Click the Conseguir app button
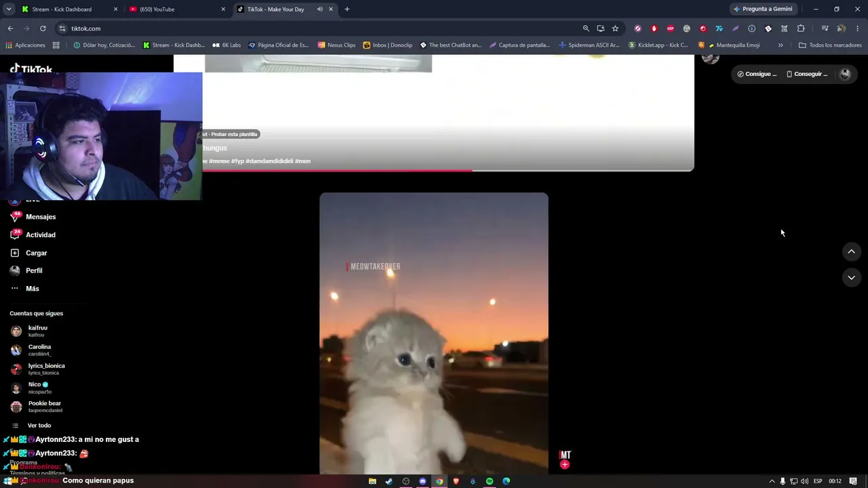 pos(807,74)
